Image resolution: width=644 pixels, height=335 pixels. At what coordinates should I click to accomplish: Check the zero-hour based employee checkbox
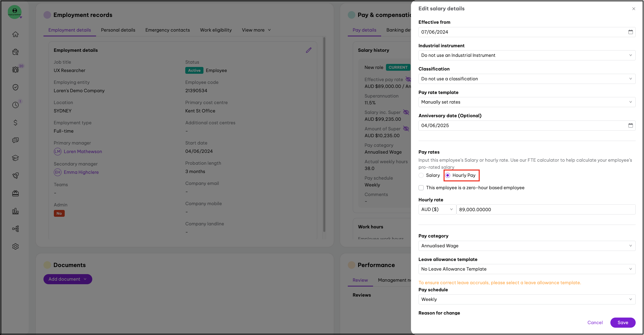[x=421, y=188]
